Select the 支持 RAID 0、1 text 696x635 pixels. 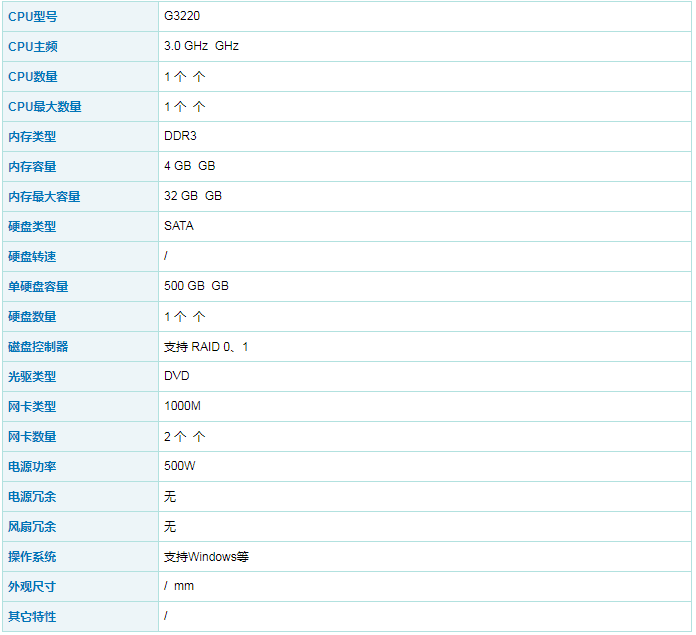click(206, 347)
